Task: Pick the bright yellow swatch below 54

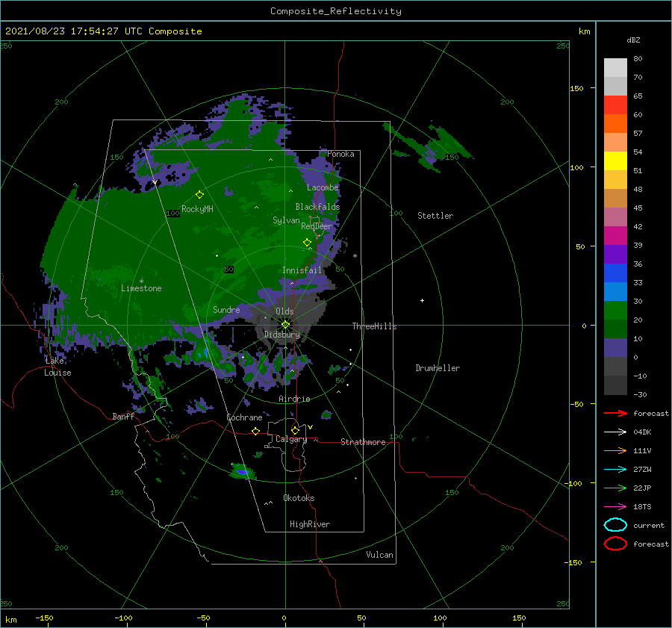Action: 615,161
